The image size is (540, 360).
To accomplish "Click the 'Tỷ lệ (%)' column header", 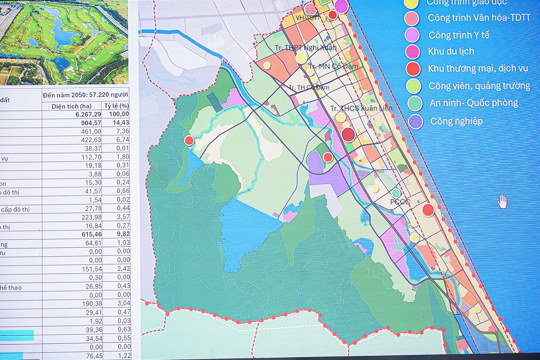I will click(x=117, y=106).
